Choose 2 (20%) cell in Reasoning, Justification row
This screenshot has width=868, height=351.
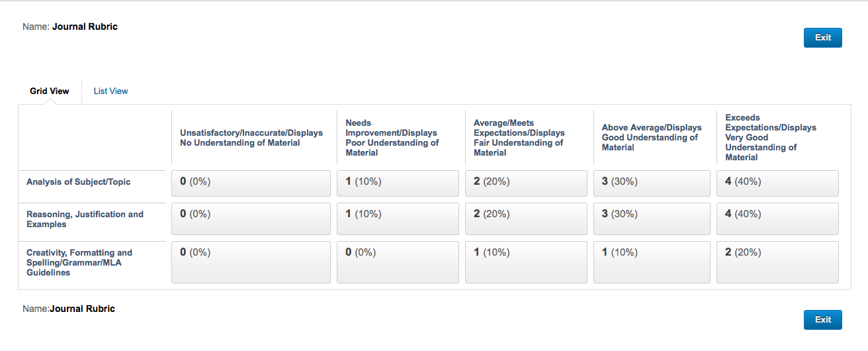pyautogui.click(x=526, y=219)
